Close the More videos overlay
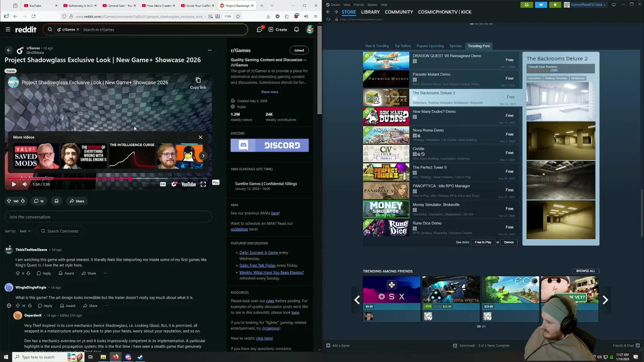Screen dimensions: 644x362 pyautogui.click(x=200, y=137)
